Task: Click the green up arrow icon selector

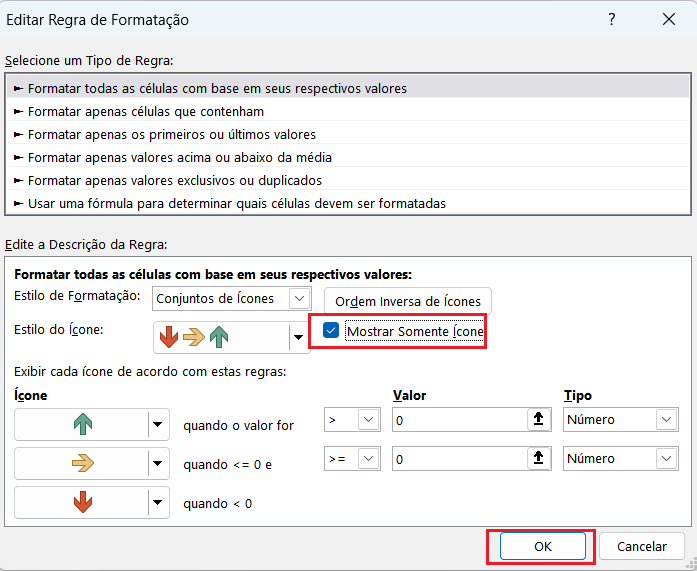Action: pos(81,425)
